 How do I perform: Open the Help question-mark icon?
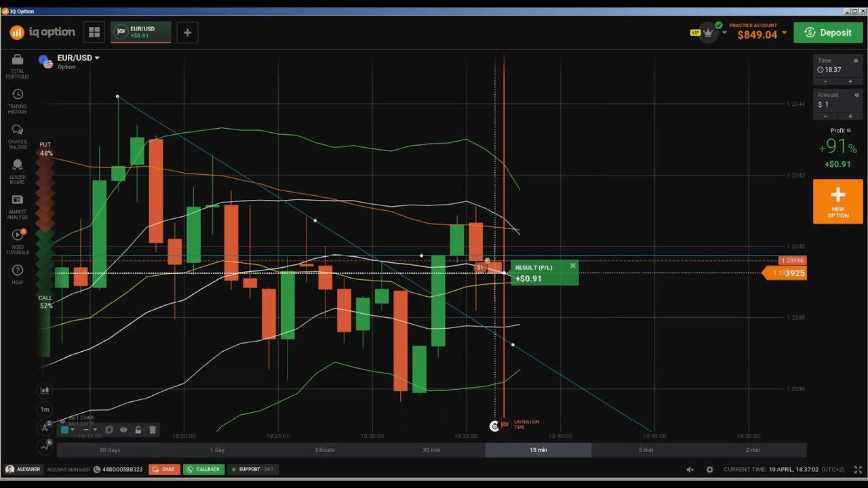tap(18, 270)
